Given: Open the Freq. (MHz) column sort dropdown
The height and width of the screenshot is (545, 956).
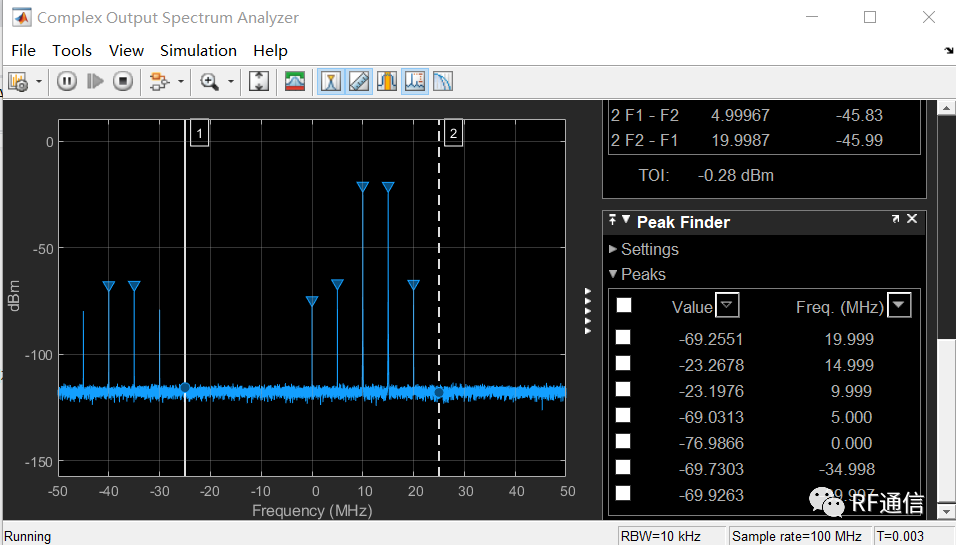Looking at the screenshot, I should 899,305.
